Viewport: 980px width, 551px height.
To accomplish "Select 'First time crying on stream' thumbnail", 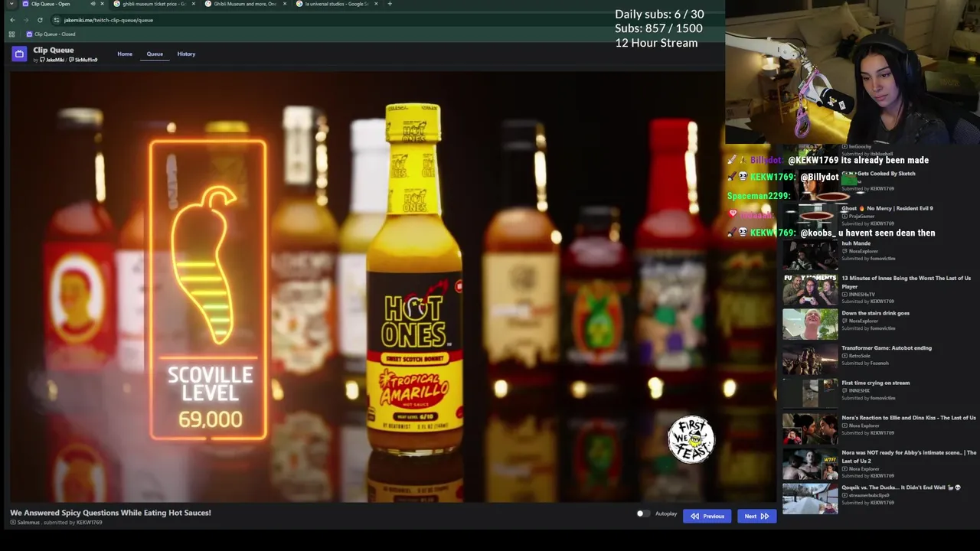I will pyautogui.click(x=810, y=393).
